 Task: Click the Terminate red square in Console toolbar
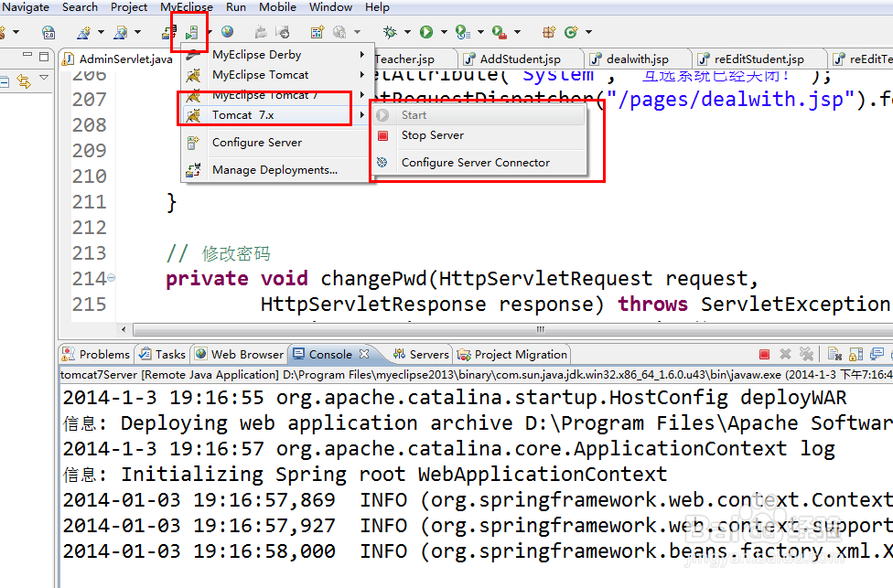[x=764, y=355]
